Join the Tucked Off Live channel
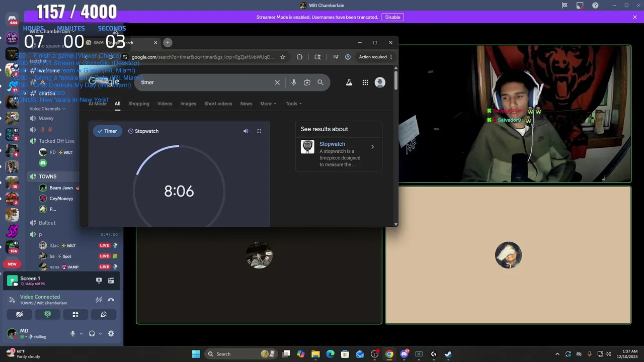This screenshot has width=644, height=362. [x=56, y=141]
